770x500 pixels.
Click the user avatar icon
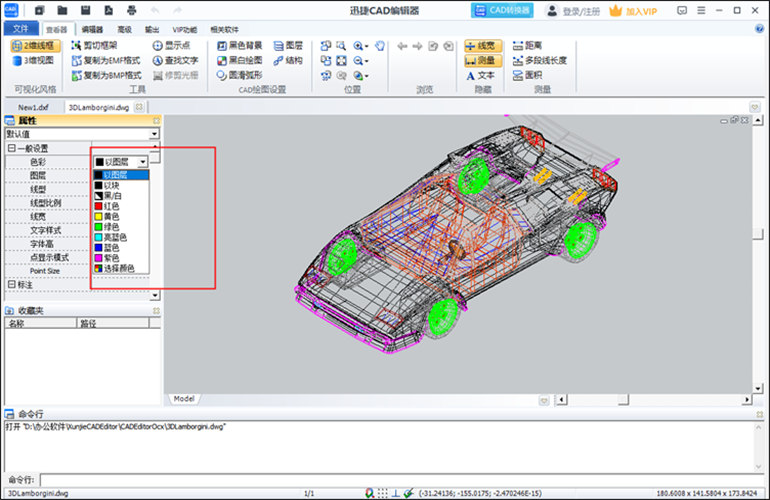pyautogui.click(x=552, y=10)
